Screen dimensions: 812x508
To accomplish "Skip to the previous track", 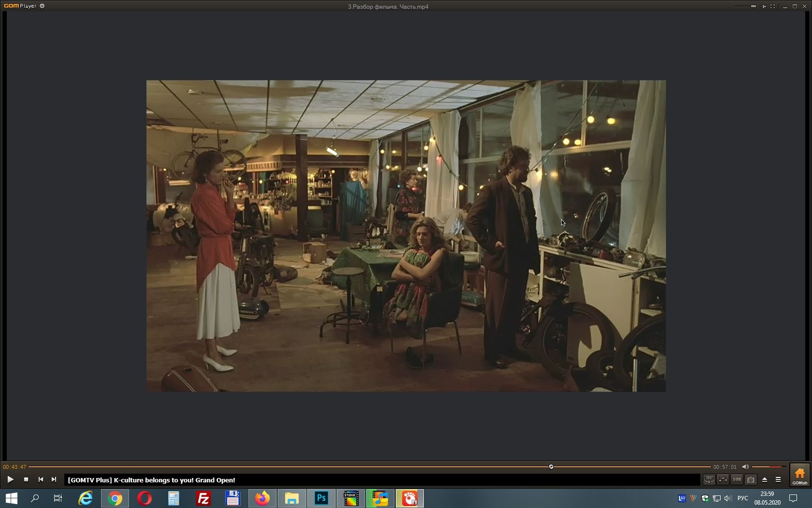I will [41, 479].
